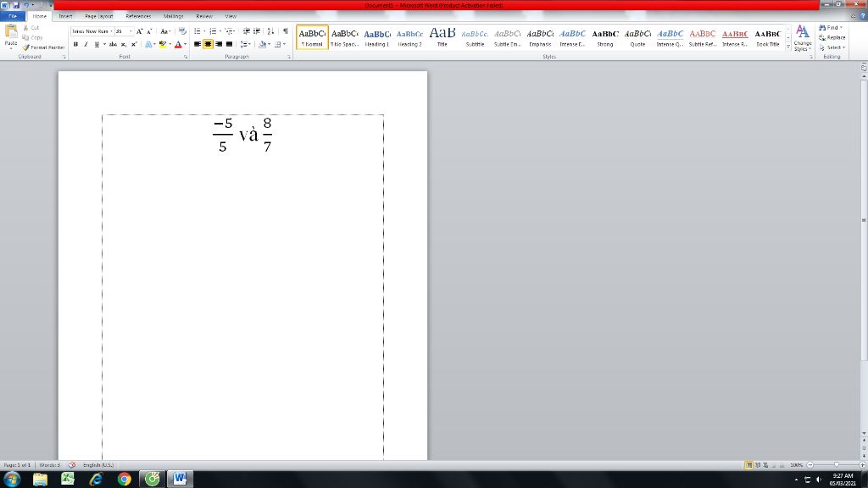Apply the red font color
The image size is (868, 488).
178,44
